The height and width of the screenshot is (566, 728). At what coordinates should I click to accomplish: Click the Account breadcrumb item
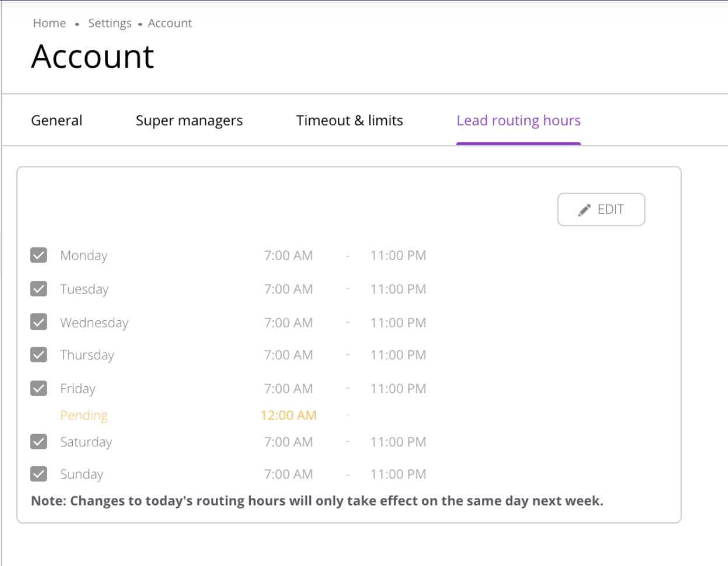pyautogui.click(x=170, y=23)
